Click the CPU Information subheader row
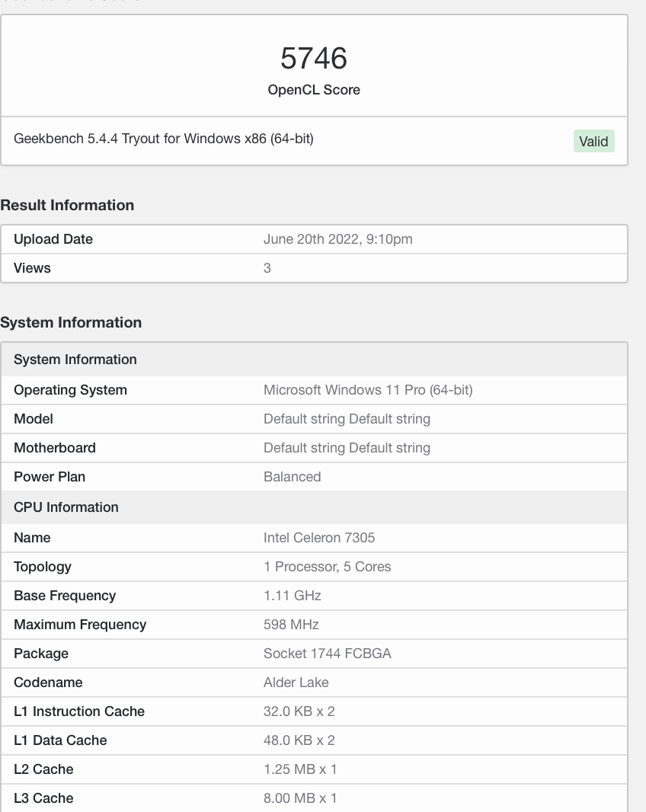 point(66,507)
